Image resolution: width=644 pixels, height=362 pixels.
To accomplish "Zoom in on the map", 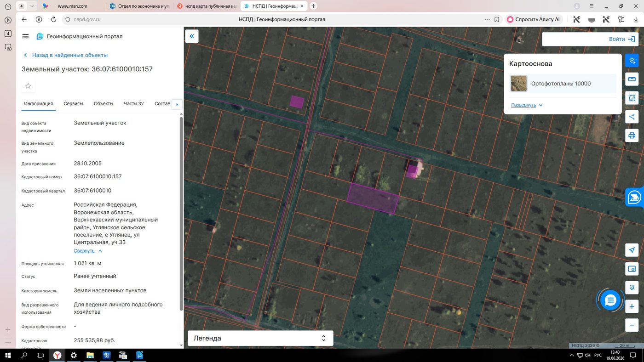I will [x=632, y=306].
